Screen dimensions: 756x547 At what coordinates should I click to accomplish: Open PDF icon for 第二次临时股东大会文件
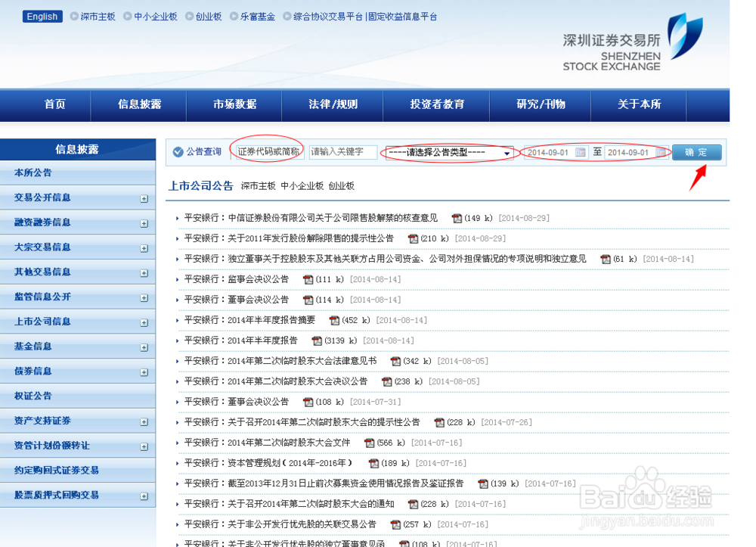click(x=370, y=443)
